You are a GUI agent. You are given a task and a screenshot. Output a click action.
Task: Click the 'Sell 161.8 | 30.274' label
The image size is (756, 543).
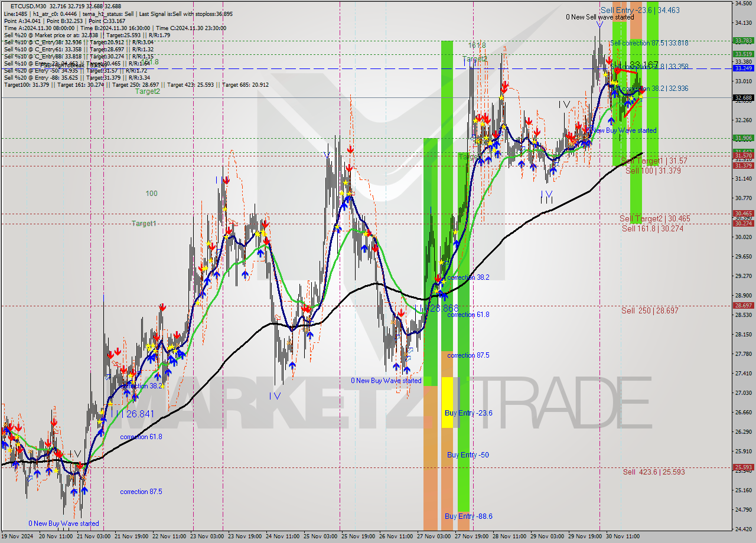coord(653,228)
